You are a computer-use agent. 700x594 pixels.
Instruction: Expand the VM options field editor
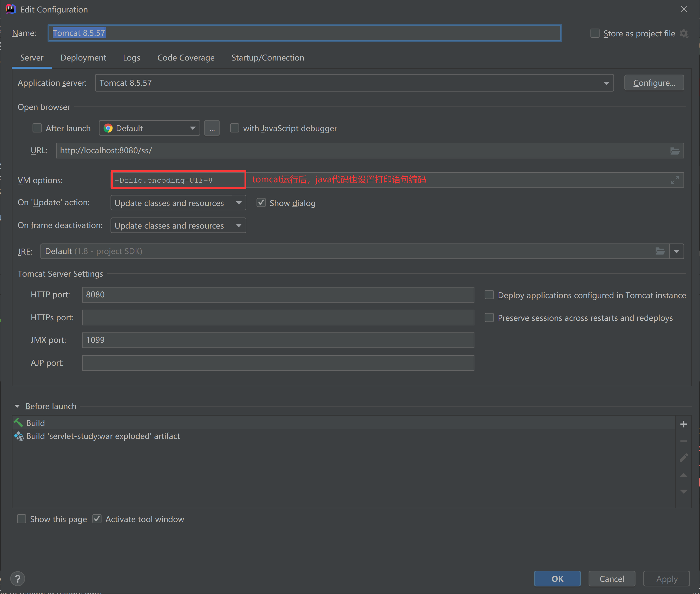[x=675, y=180]
